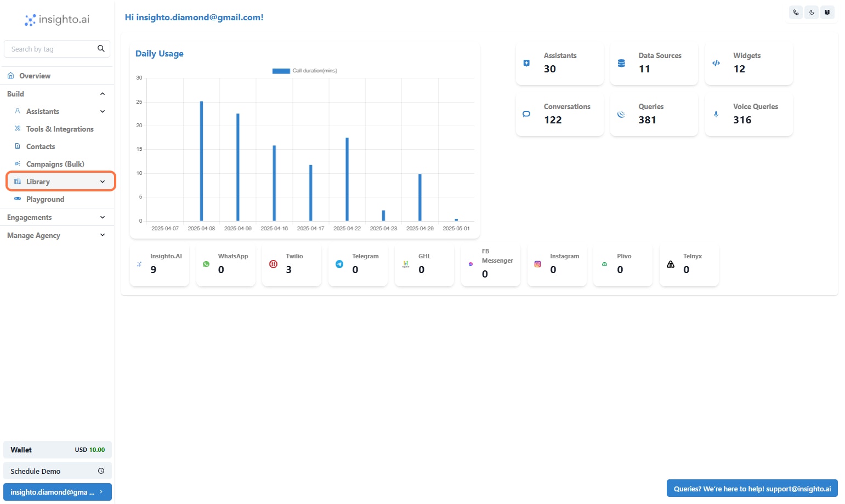Click the Twilio count 3
Image resolution: width=845 pixels, height=504 pixels.
tap(289, 270)
